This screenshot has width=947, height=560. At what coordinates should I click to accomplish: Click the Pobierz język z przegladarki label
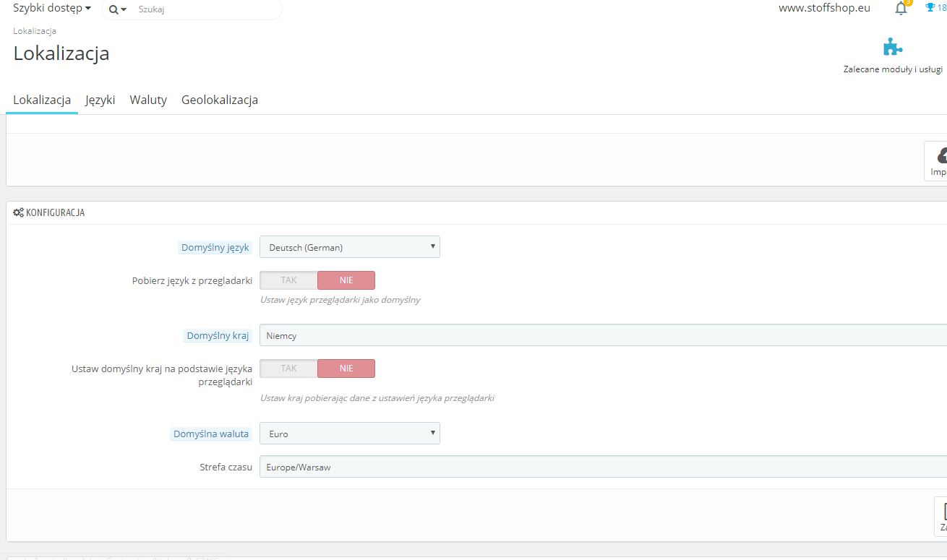[x=192, y=280]
